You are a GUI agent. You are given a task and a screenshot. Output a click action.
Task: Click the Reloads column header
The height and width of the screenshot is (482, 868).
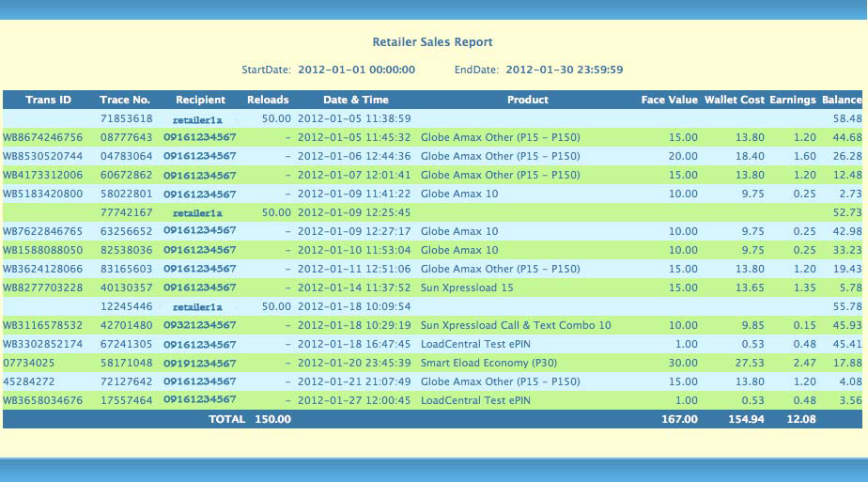click(268, 100)
